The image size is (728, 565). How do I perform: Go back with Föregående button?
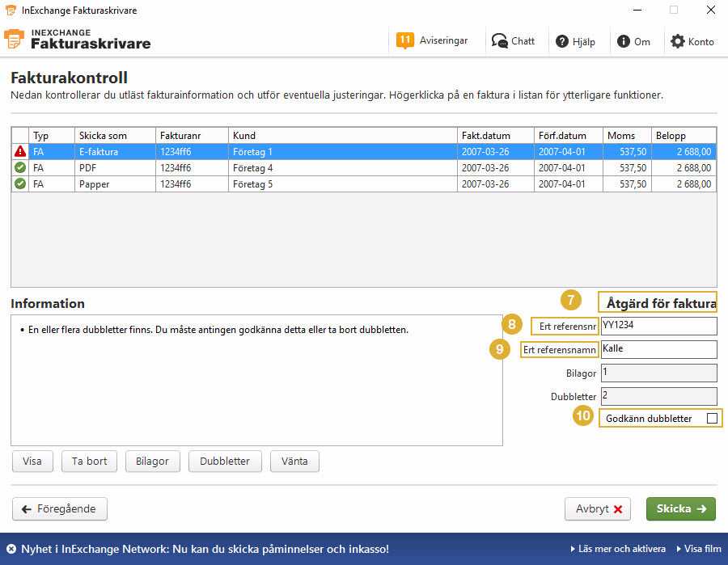[59, 509]
